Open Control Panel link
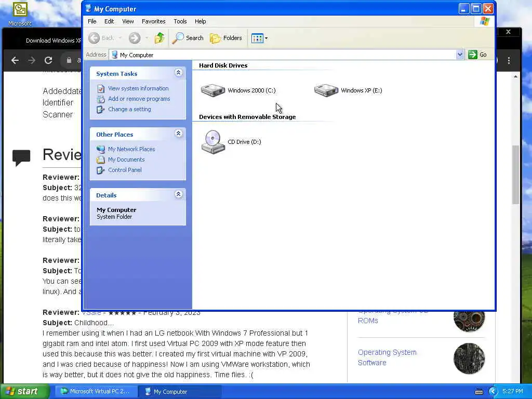 tap(125, 170)
